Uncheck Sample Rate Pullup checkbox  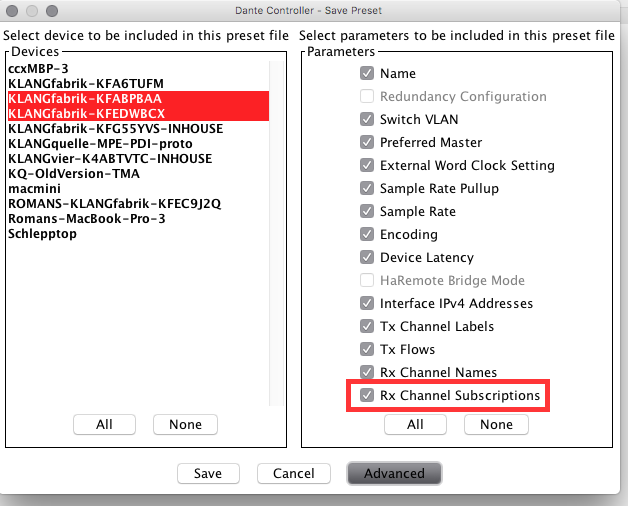367,188
